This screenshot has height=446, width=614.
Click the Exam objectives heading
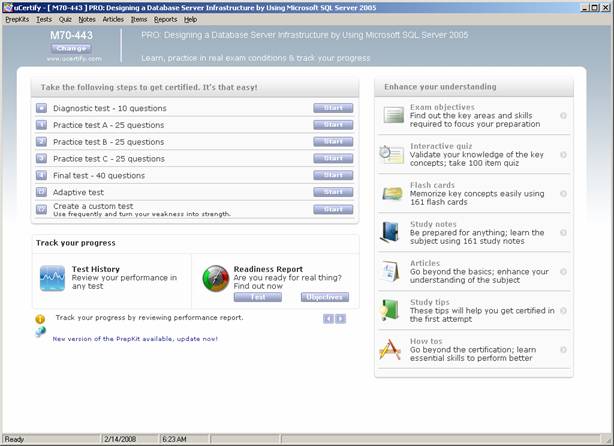pyautogui.click(x=442, y=107)
